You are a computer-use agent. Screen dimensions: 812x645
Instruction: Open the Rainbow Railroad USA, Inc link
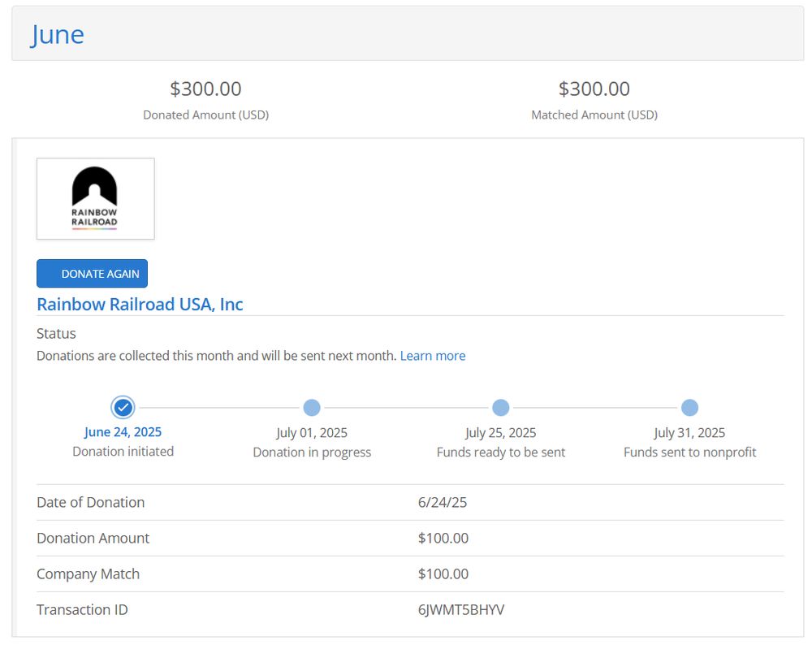(x=140, y=304)
